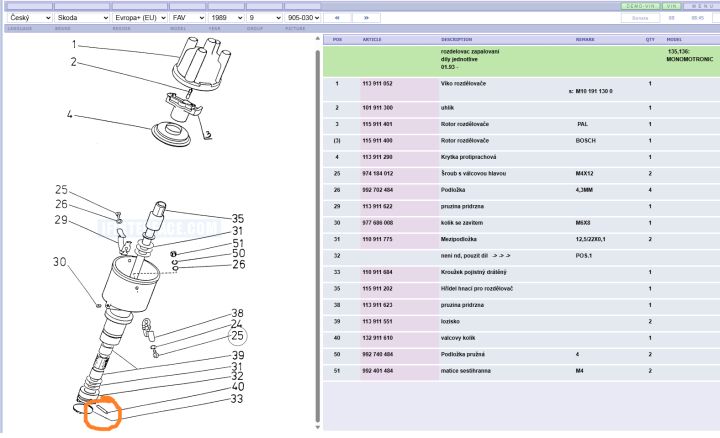
Task: Click the down arrow of the diagram scrollbar
Action: point(317,427)
